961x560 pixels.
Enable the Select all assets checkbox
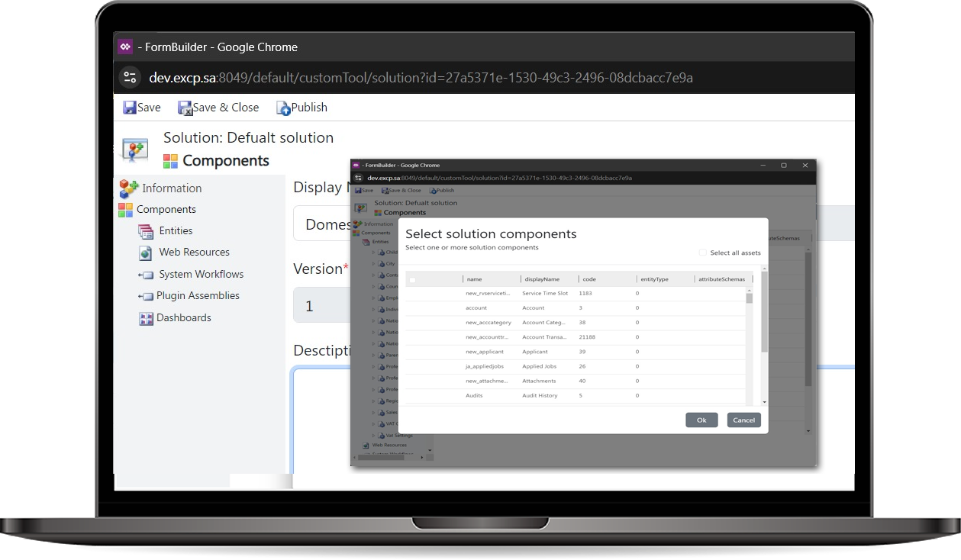click(x=703, y=253)
